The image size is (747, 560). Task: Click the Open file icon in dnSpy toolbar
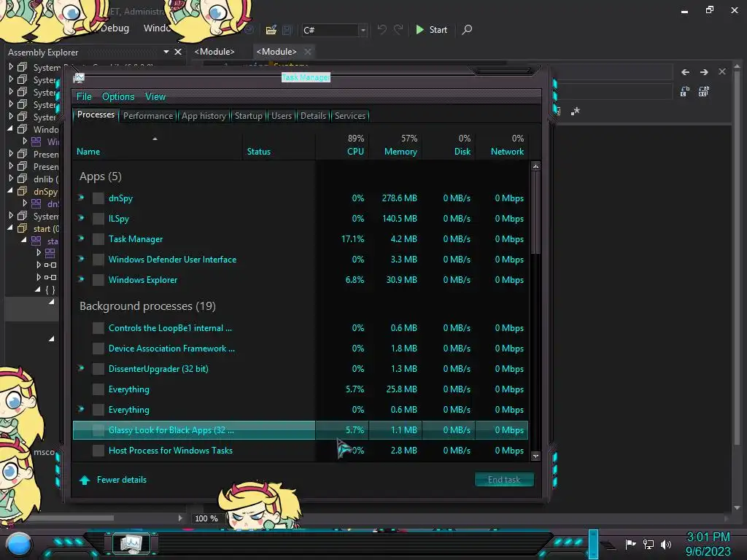[271, 30]
